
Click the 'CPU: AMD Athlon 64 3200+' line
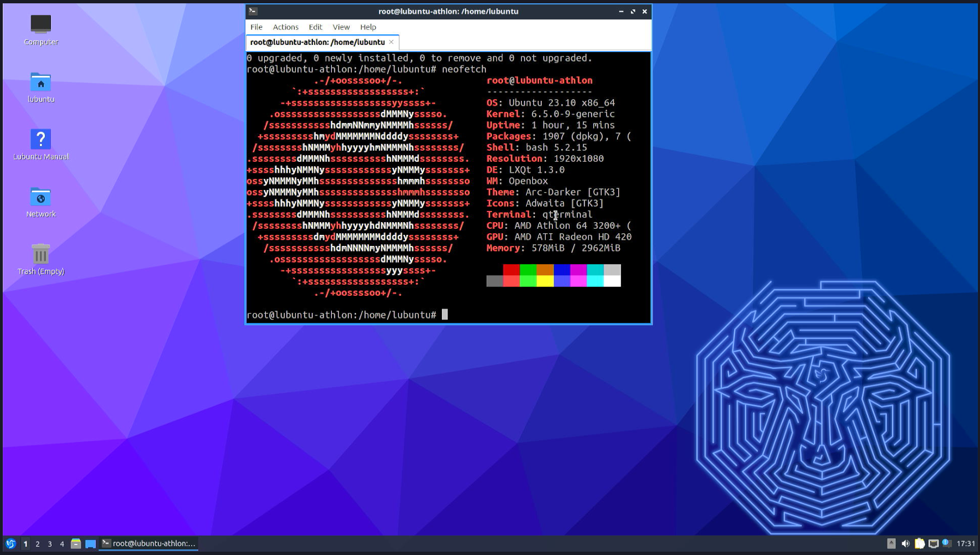[x=559, y=225]
